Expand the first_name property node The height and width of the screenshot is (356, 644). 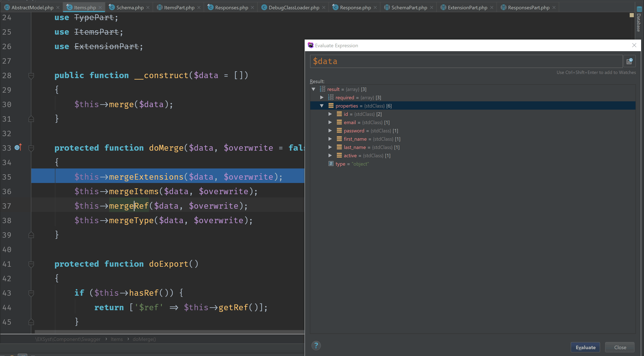(x=330, y=139)
